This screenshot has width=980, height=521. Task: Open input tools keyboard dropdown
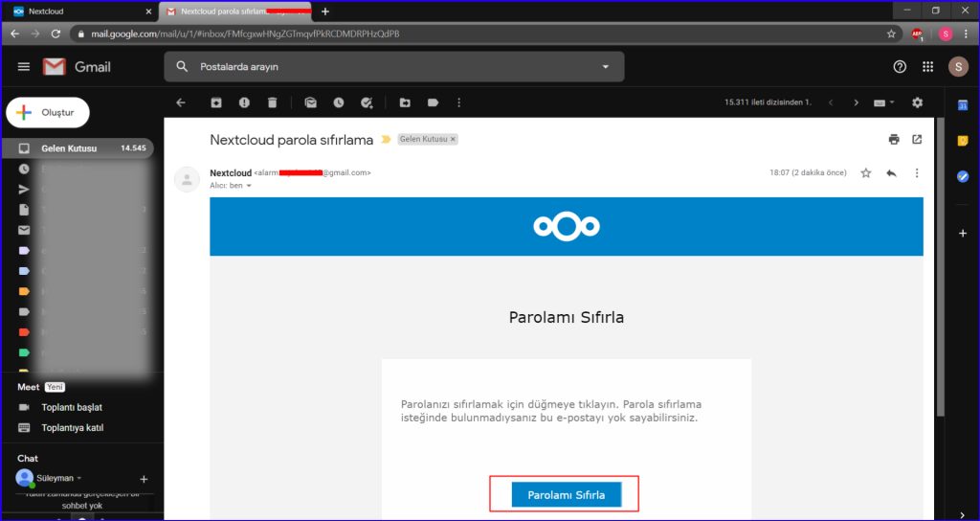coord(883,102)
